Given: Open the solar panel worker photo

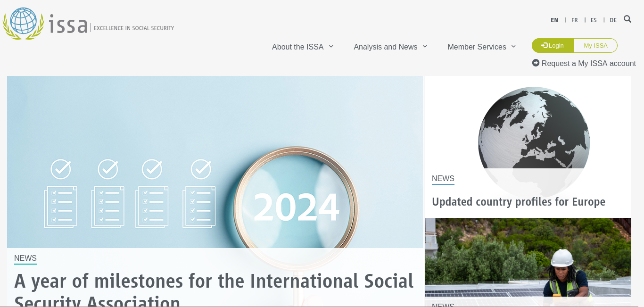Looking at the screenshot, I should tap(528, 257).
